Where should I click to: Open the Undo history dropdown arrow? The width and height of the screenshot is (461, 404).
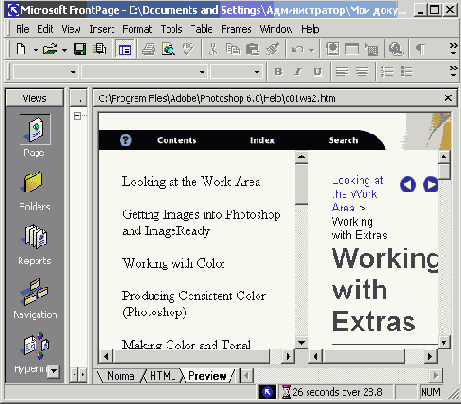point(312,50)
